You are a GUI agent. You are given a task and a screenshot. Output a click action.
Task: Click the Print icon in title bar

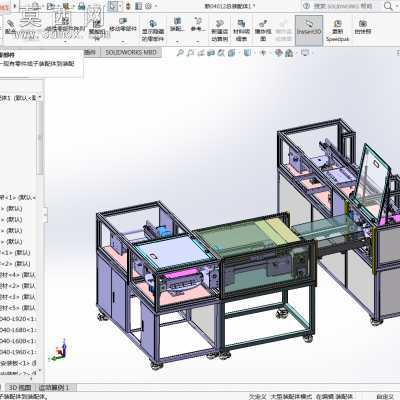pos(81,6)
